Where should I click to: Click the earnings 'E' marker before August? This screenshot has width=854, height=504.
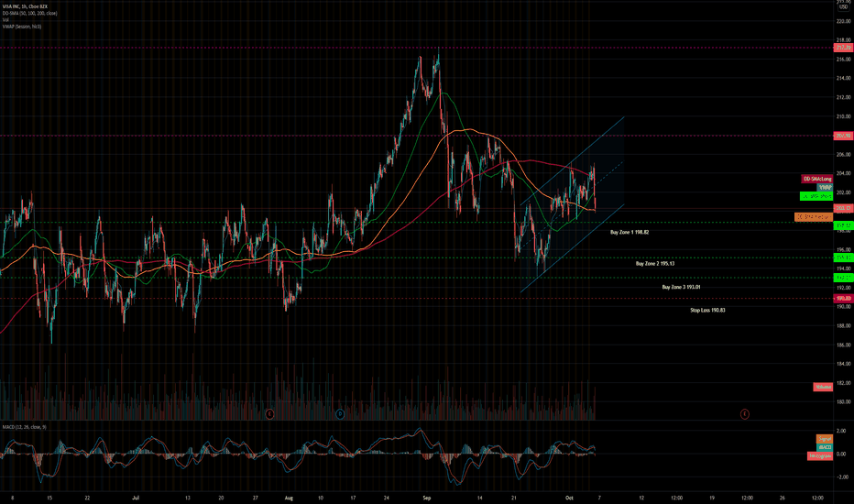[269, 414]
